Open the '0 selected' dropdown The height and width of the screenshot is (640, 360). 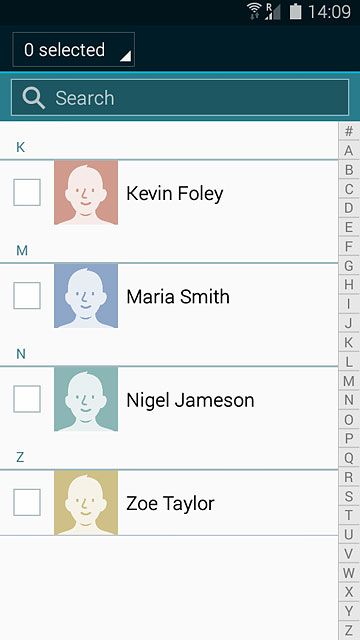(73, 49)
